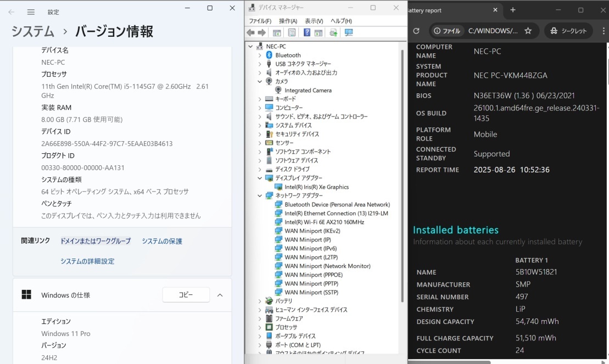Click the scan for hardware changes monitor icon
Screen dimensions: 609x364
[349, 32]
